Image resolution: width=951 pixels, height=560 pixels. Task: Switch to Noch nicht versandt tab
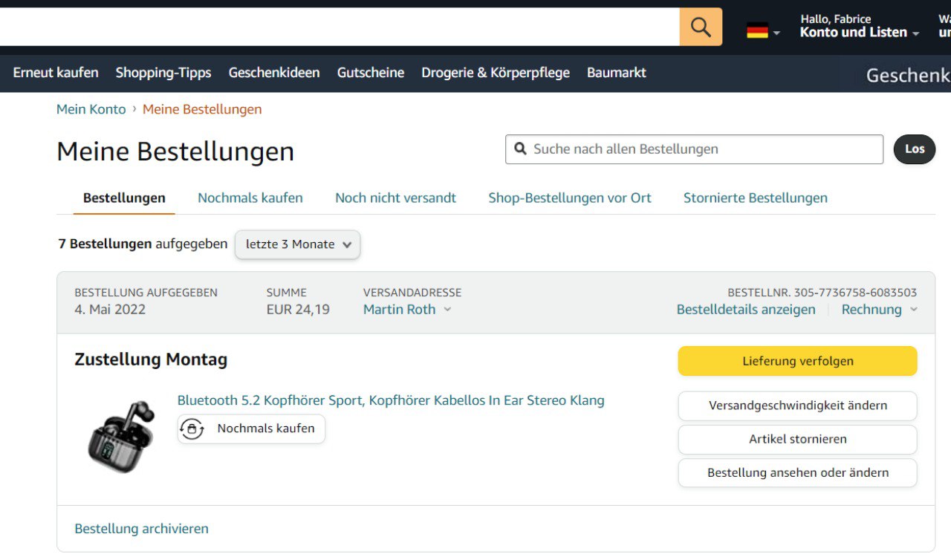click(x=395, y=198)
